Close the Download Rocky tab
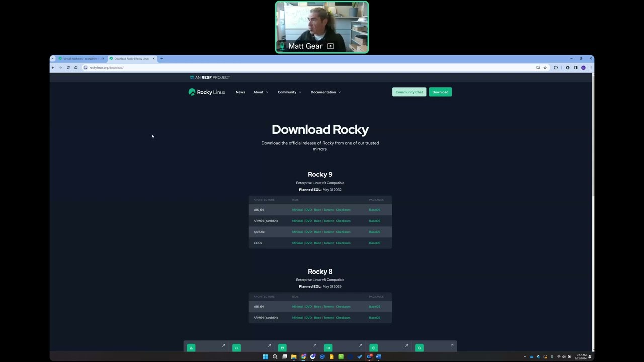Screen dimensions: 644x362 tap(154, 59)
